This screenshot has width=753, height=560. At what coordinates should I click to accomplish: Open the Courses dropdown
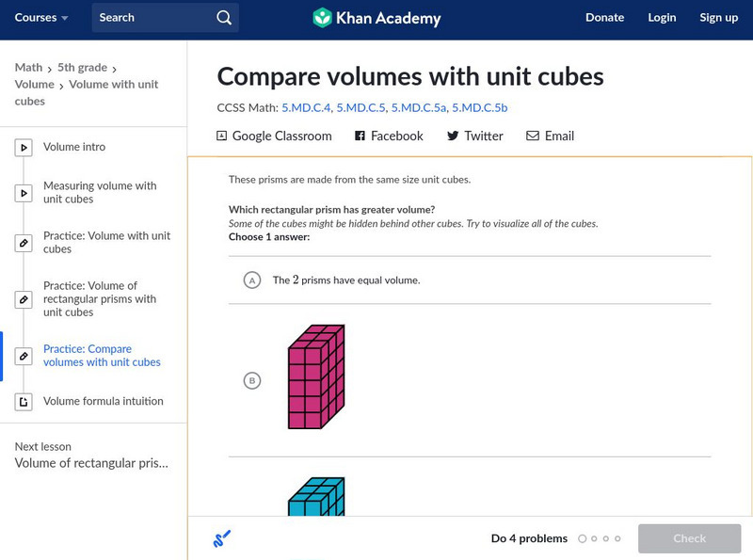tap(42, 18)
